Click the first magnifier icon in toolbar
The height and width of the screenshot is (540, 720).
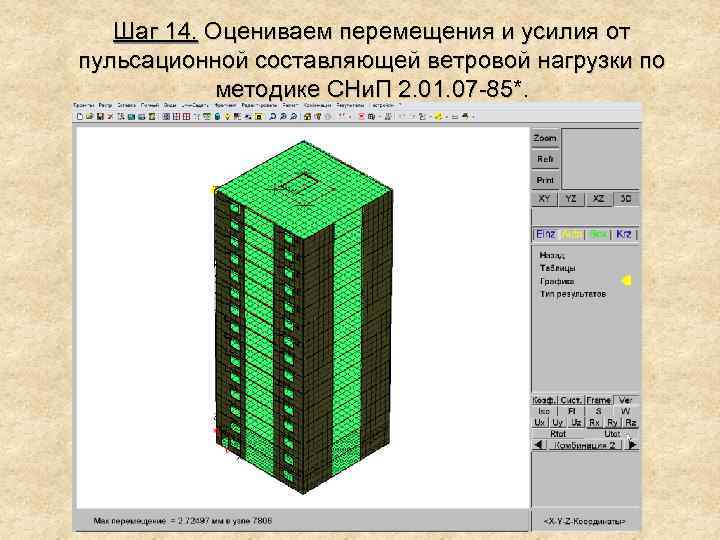point(272,117)
